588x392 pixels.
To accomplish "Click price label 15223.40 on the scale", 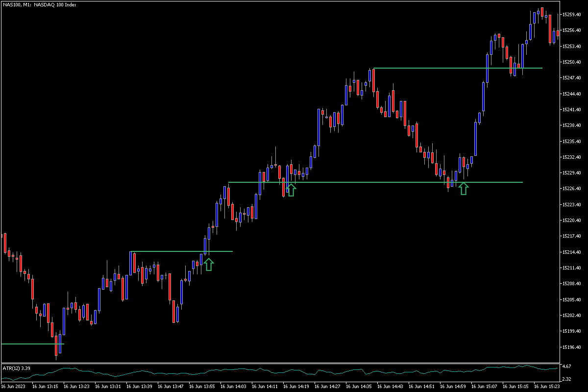I will [x=572, y=204].
